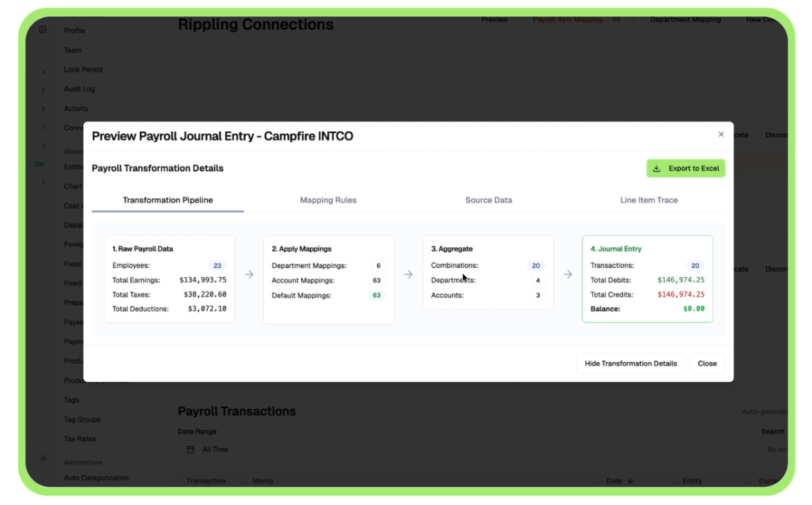Click Total Deductions value $3,072.10
This screenshot has height=505, width=812.
[x=207, y=309]
